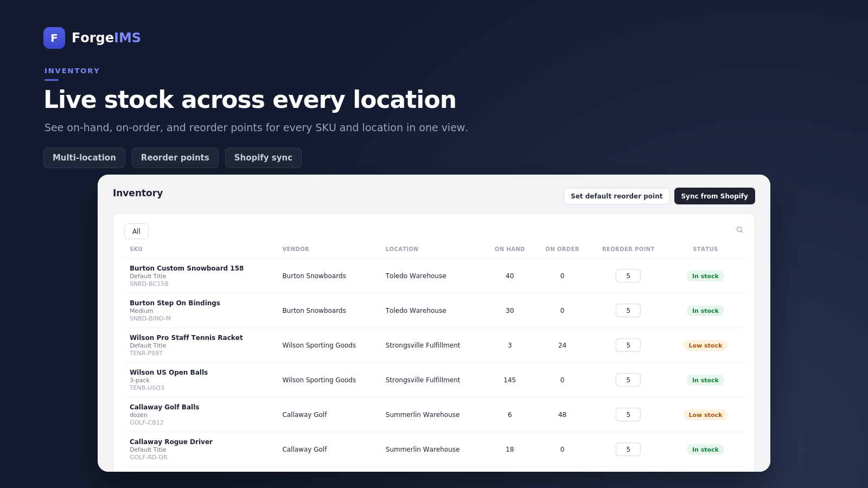Screen dimensions: 868x488
Task: Edit reorder point for Wilson US Open Balls
Action: coord(628,380)
